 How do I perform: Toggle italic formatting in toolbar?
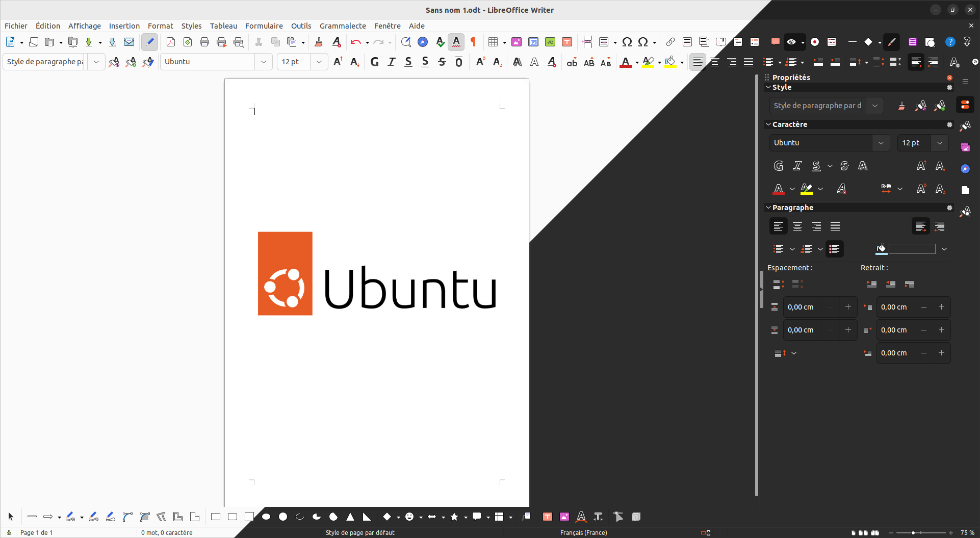click(392, 62)
